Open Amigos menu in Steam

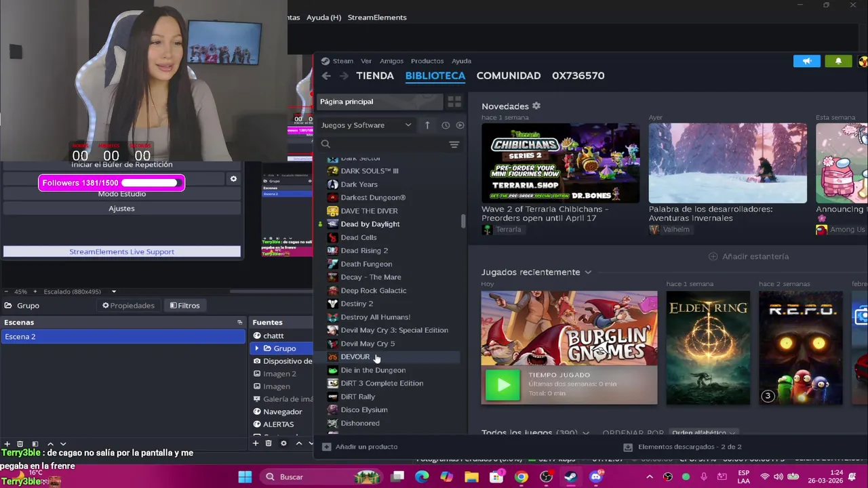[x=391, y=61]
